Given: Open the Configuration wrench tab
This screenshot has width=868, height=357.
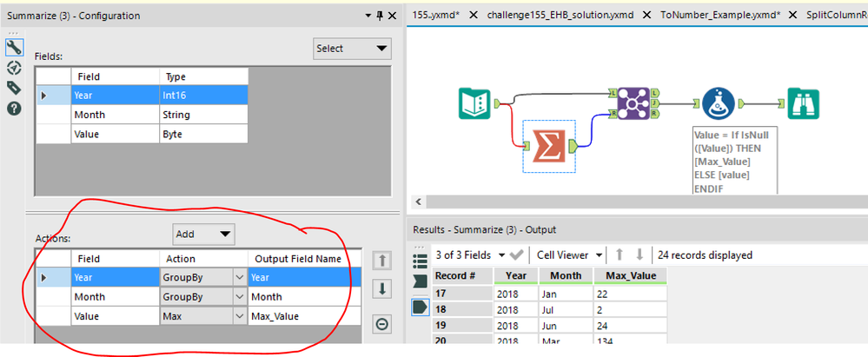Looking at the screenshot, I should pos(15,48).
